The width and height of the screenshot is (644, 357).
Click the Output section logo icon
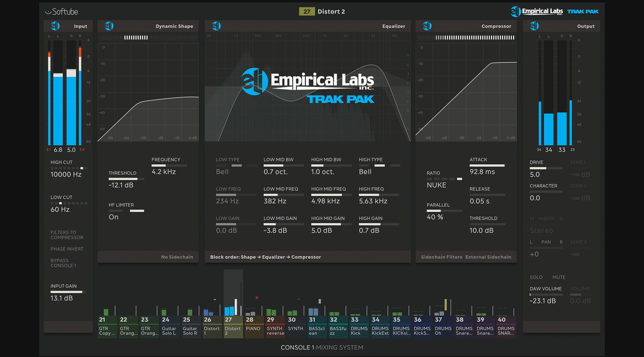[534, 26]
